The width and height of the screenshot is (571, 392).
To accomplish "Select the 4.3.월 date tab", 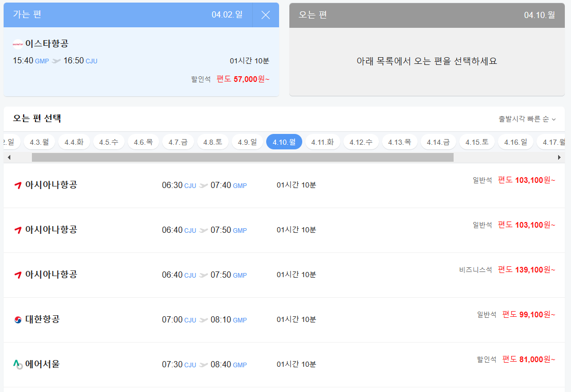I will (x=39, y=142).
